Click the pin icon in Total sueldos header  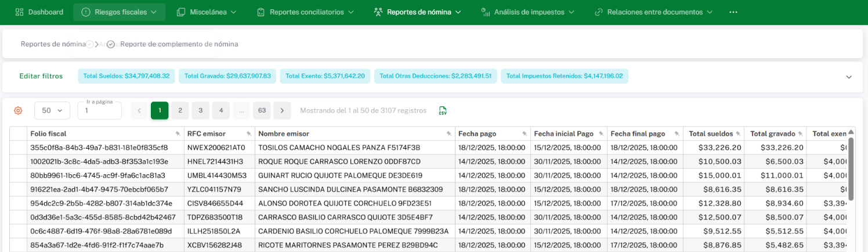click(x=737, y=134)
